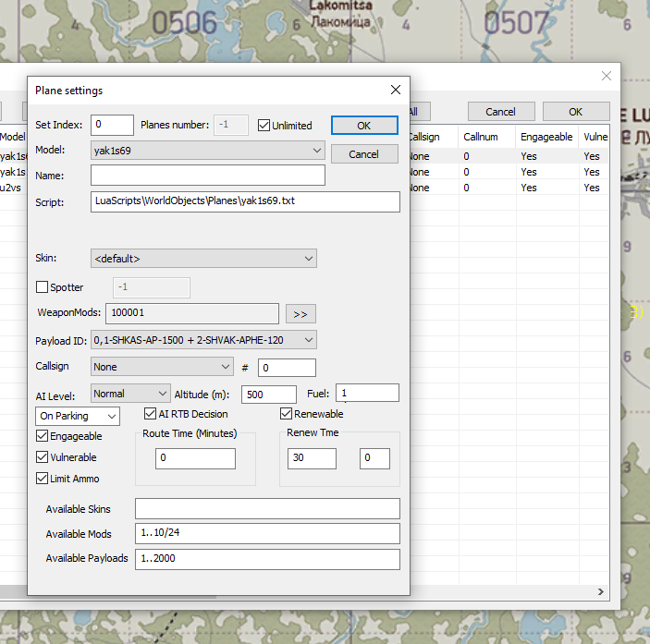The width and height of the screenshot is (650, 644).
Task: Enable the Spotter checkbox
Action: [43, 287]
